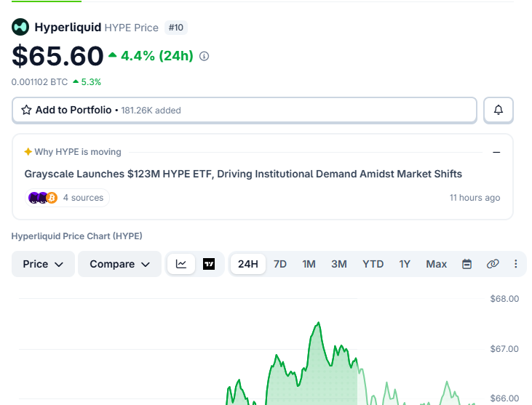
Task: Switch to TradingView chart mode
Action: tap(209, 264)
